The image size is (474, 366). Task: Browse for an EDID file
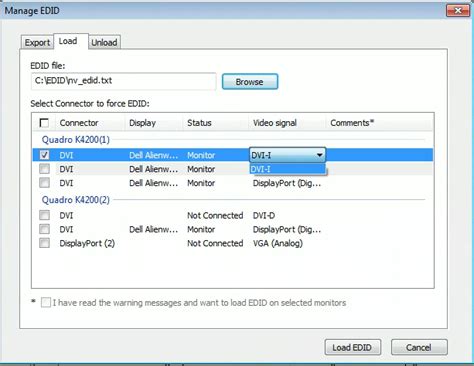[250, 82]
